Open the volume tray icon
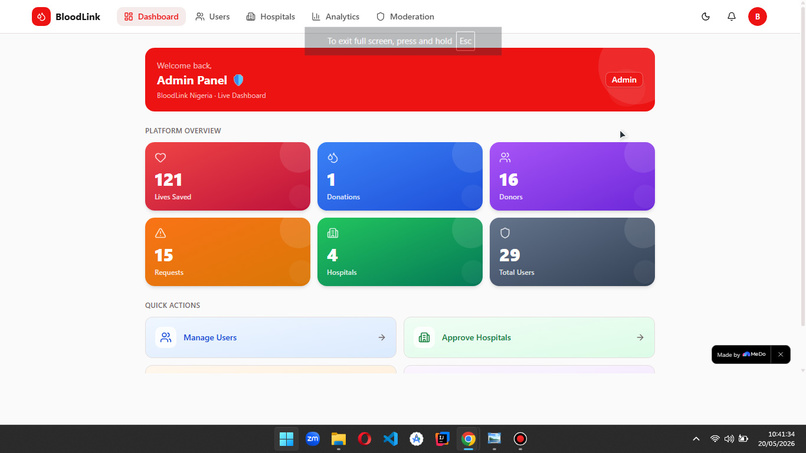Screen dimensions: 806x453 click(729, 439)
